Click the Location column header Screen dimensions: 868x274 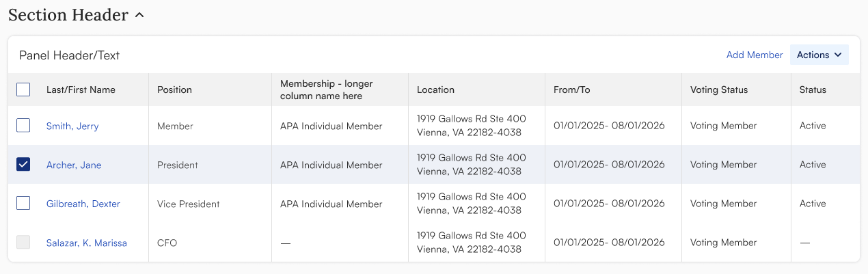435,90
